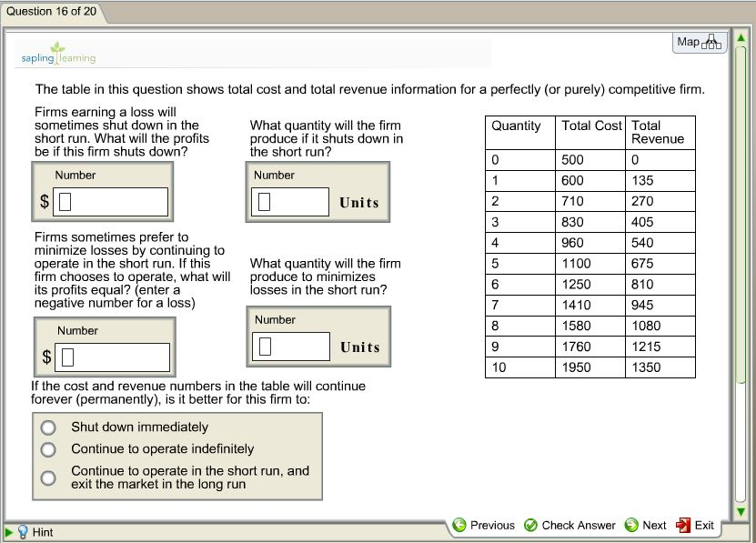The height and width of the screenshot is (543, 756).
Task: Click the scrollbar down arrow
Action: (x=741, y=511)
